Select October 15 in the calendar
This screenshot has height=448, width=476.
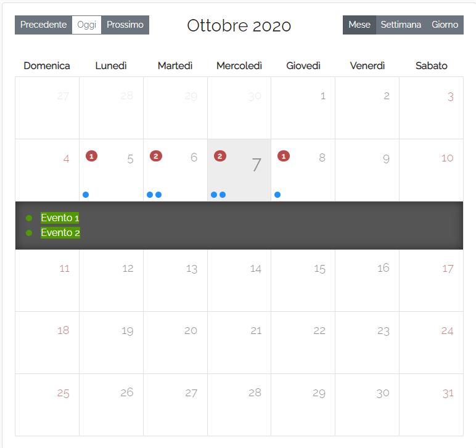coord(303,280)
